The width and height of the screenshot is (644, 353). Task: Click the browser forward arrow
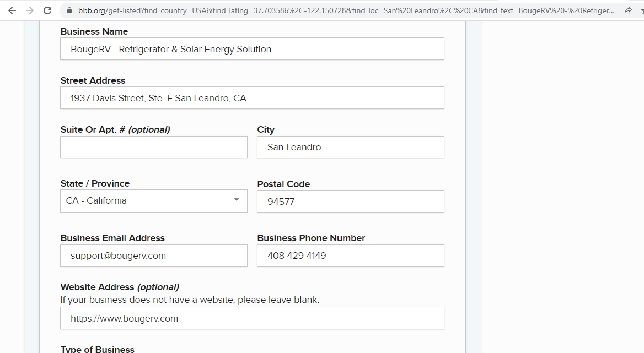30,10
